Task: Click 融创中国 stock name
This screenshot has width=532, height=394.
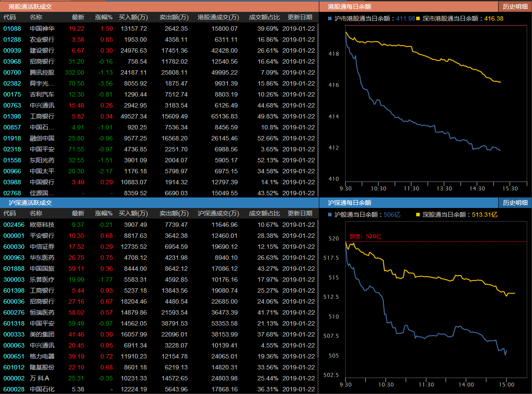Action: click(x=42, y=138)
